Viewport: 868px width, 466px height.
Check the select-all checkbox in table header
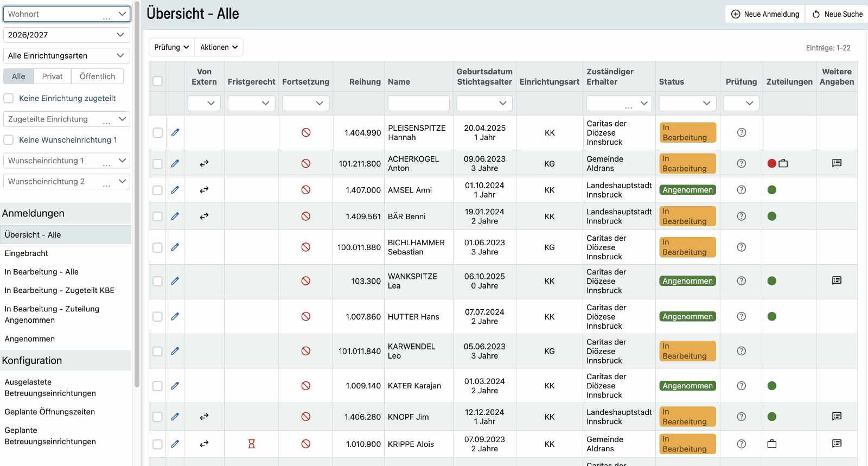coord(157,81)
